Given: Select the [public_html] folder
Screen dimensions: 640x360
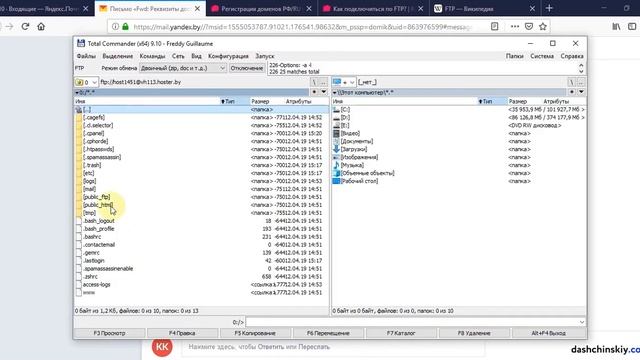Looking at the screenshot, I should click(202, 205).
